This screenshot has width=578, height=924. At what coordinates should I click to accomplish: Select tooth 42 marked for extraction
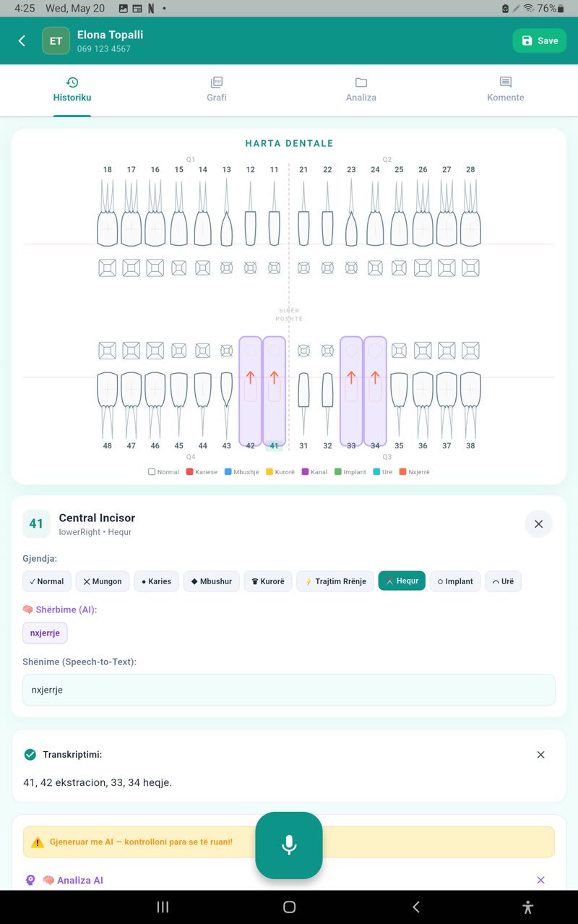250,391
